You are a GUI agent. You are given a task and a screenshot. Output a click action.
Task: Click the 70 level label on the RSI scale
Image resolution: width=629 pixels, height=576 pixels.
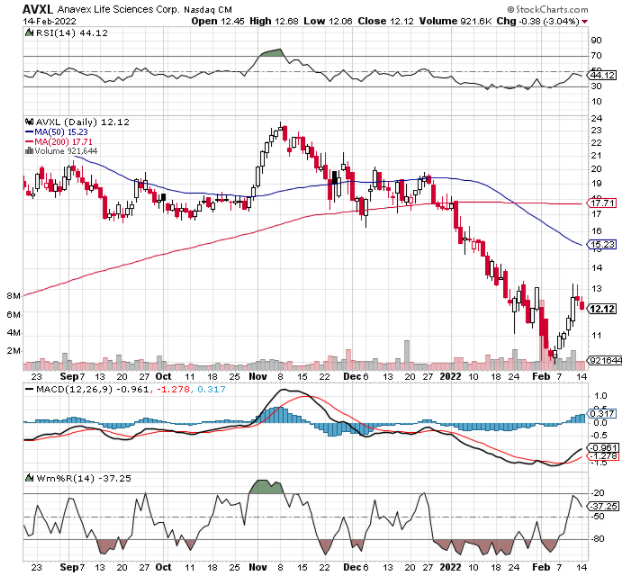[x=596, y=56]
